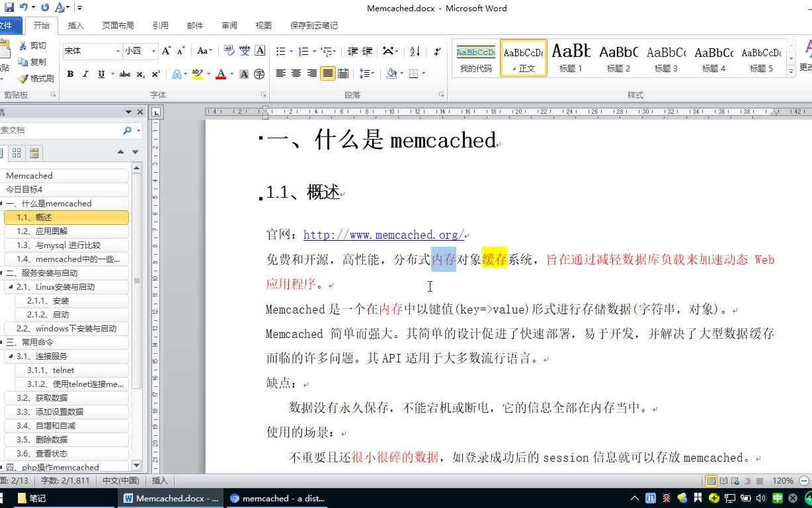Grow font size with the large A icon

coord(166,51)
